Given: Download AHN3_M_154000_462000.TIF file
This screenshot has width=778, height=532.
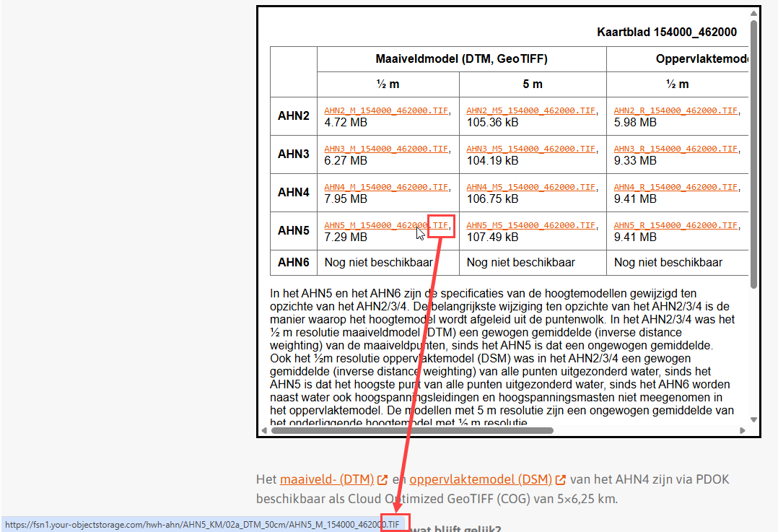Looking at the screenshot, I should pos(386,149).
